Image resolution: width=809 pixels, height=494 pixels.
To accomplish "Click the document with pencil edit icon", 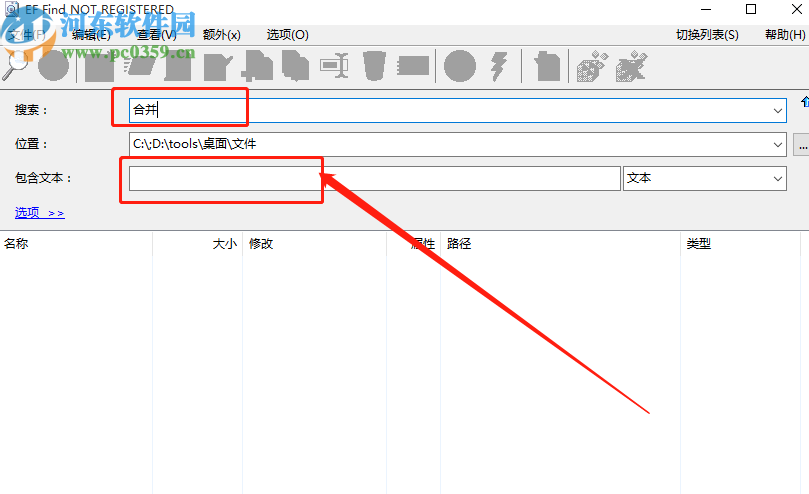I will [218, 67].
